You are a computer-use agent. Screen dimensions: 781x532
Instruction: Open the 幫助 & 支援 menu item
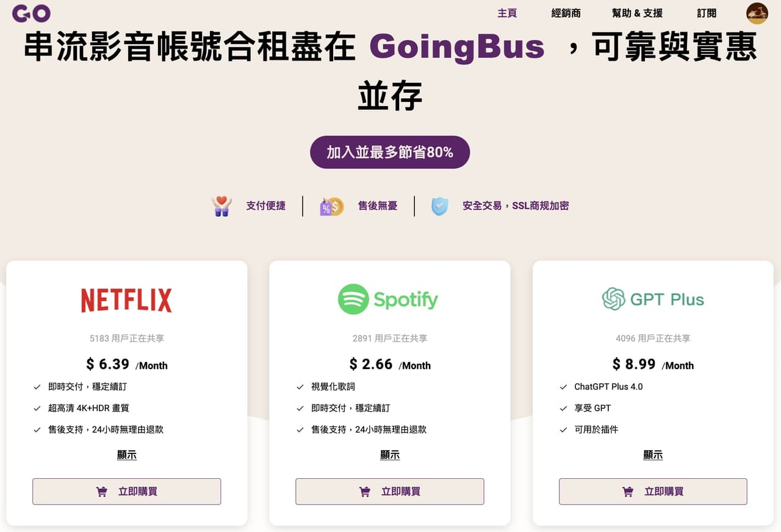coord(637,13)
